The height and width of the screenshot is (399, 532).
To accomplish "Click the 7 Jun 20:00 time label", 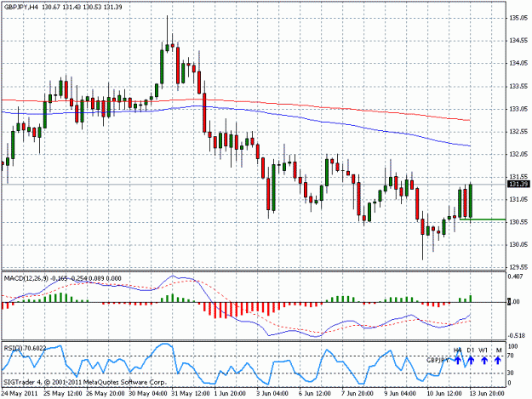I will pyautogui.click(x=358, y=394).
